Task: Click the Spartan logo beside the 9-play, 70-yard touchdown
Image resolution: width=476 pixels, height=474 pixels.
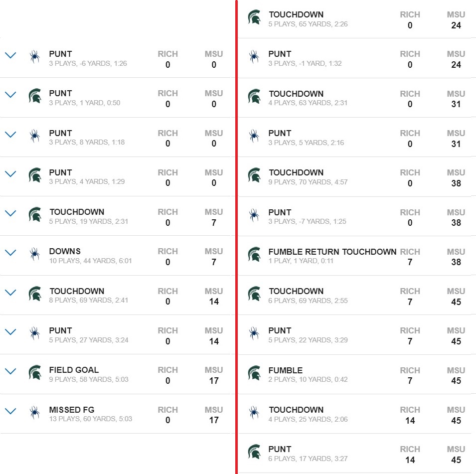Action: tap(254, 175)
